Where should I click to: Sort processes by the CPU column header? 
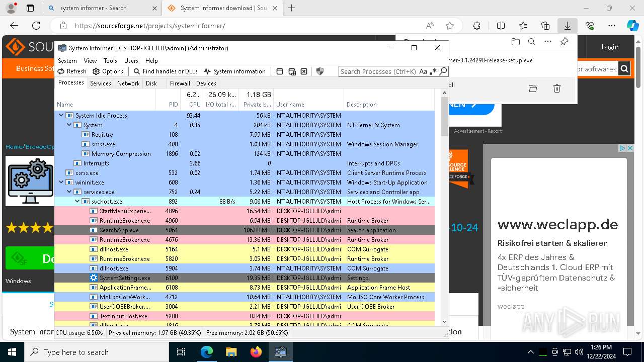[192, 100]
